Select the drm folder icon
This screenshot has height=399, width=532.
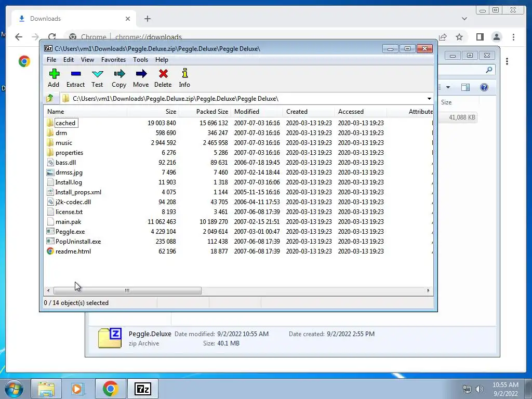pos(50,132)
